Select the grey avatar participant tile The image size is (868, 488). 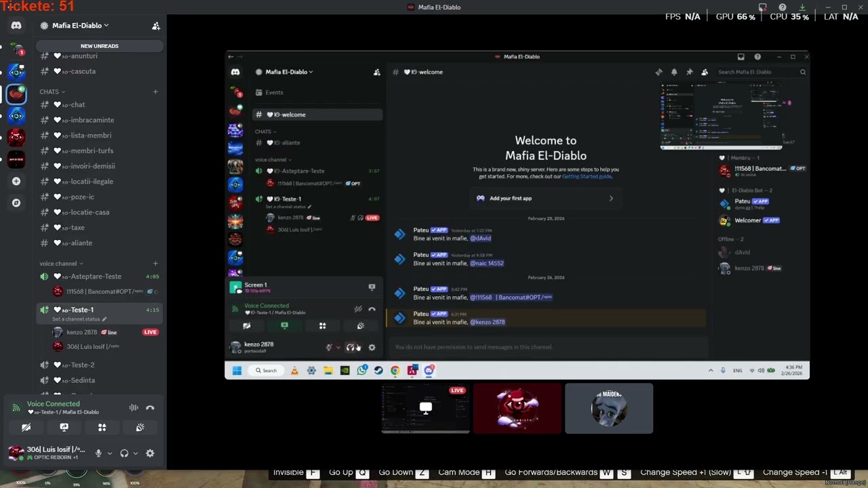click(x=609, y=409)
